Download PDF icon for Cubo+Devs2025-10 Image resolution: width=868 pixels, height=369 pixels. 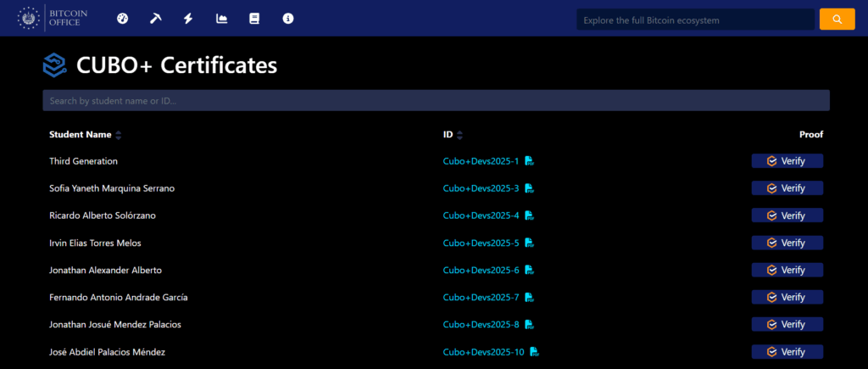534,352
